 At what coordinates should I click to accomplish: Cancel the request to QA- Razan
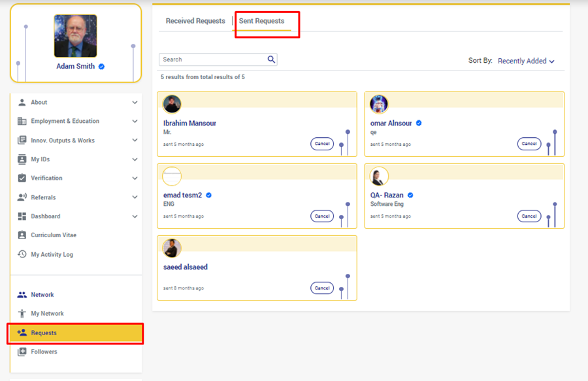(529, 216)
